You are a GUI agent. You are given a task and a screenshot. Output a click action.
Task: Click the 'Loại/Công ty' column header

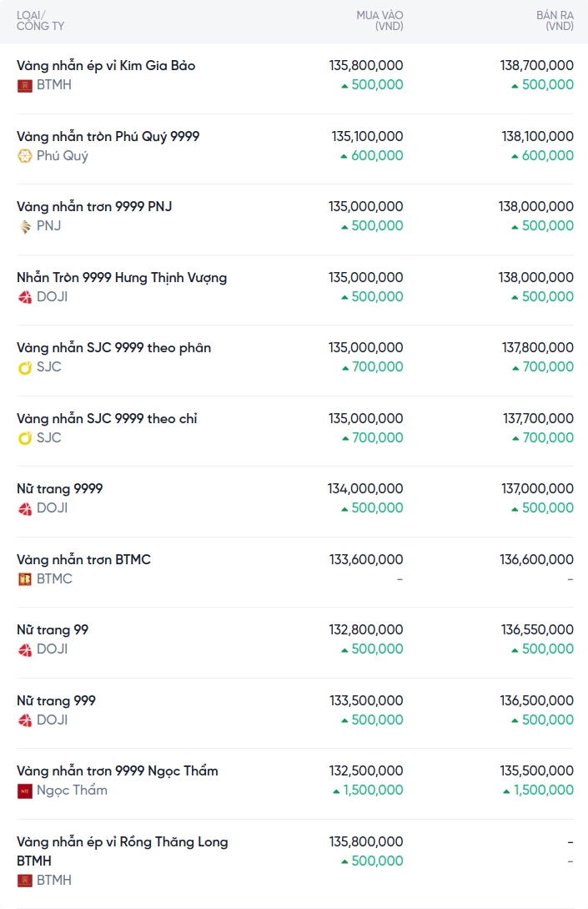(x=40, y=21)
